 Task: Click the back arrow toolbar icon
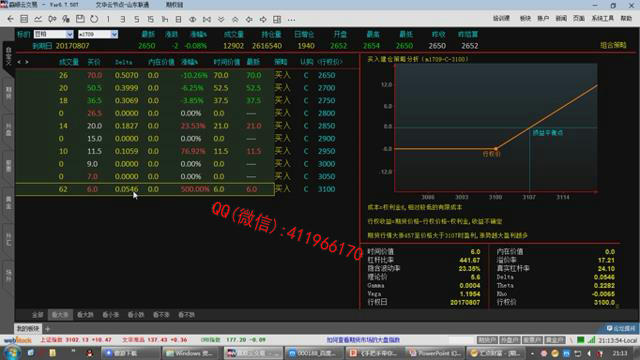[11, 19]
